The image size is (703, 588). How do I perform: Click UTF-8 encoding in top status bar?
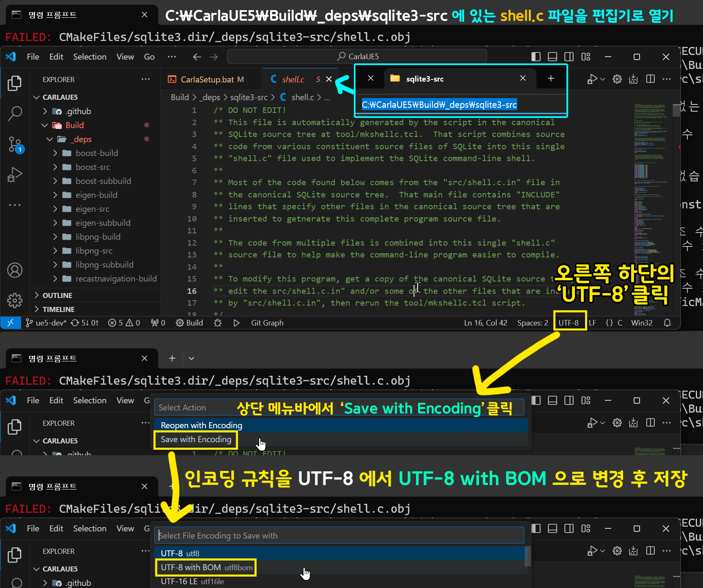pos(569,323)
